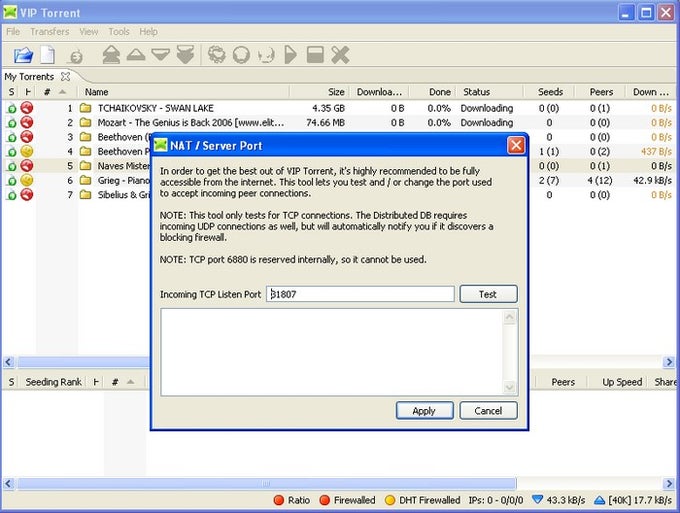The width and height of the screenshot is (680, 513).
Task: Click the IPs: 0 - 0/0/0 status text
Action: click(x=496, y=500)
